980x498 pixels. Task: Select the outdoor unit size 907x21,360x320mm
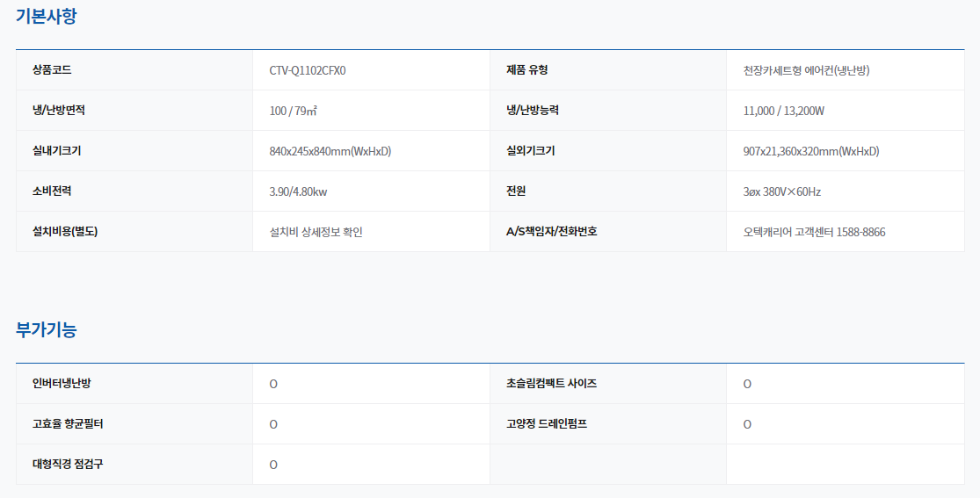click(x=810, y=151)
